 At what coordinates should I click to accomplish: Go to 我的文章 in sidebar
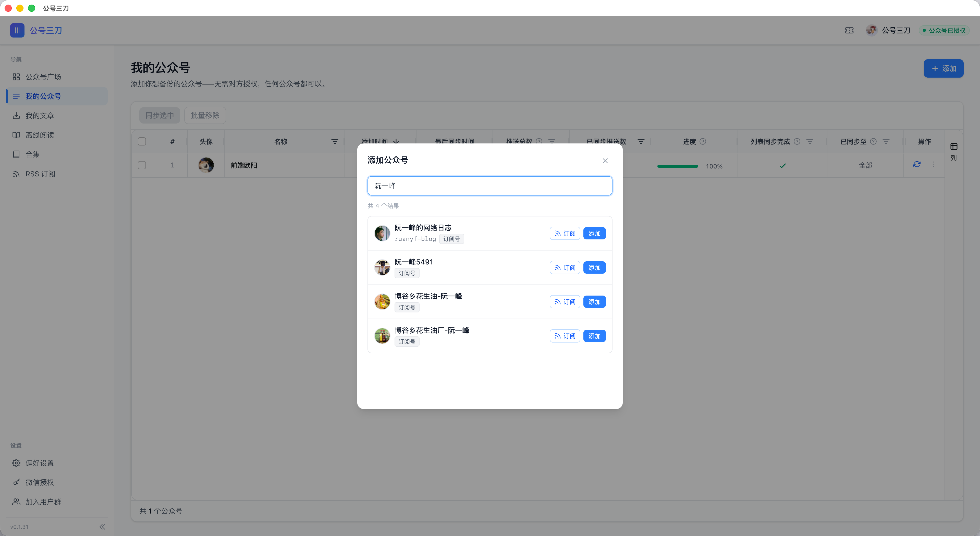point(57,116)
